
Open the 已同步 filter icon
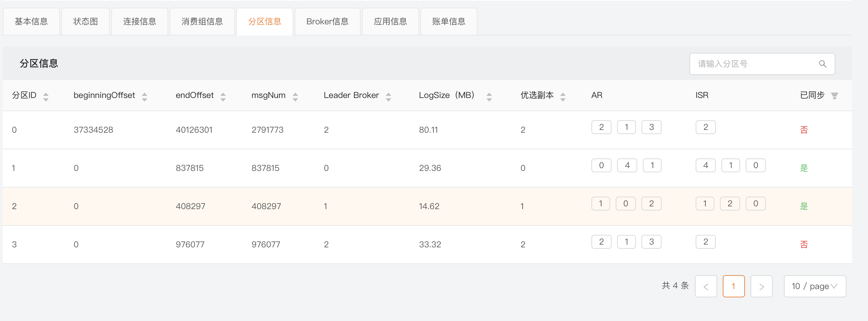click(835, 96)
